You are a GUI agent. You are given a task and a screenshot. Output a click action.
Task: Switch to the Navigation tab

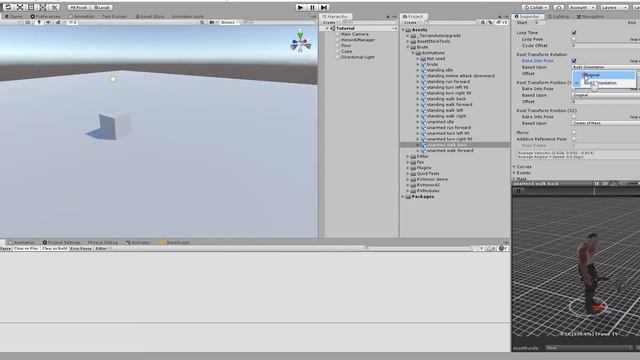pos(590,16)
